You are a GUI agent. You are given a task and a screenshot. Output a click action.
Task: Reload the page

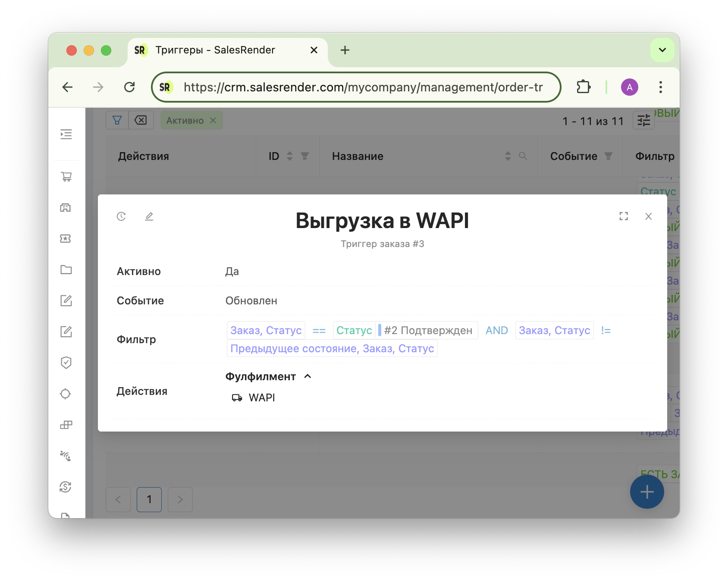[129, 87]
